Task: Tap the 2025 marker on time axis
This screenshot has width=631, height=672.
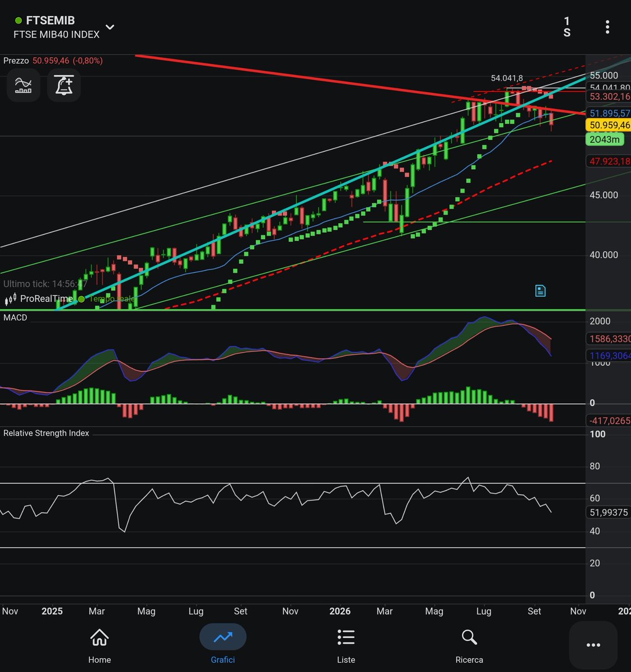Action: tap(52, 611)
